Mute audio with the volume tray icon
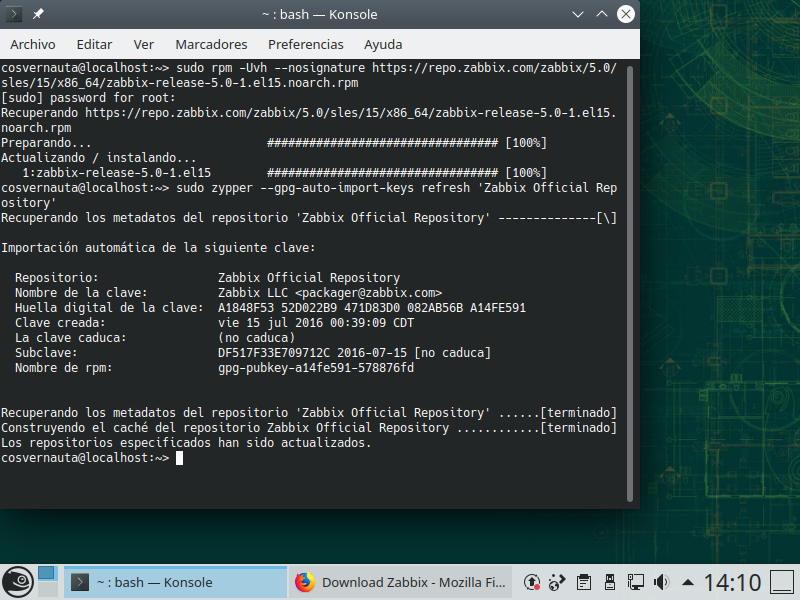800x600 pixels. (661, 581)
